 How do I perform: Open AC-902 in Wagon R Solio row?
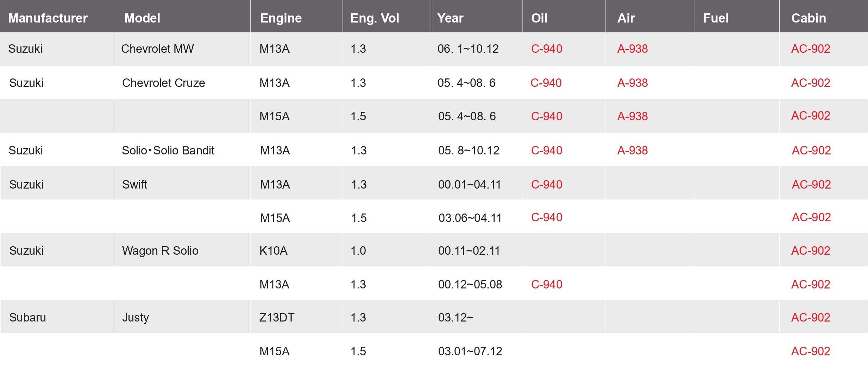pos(811,250)
